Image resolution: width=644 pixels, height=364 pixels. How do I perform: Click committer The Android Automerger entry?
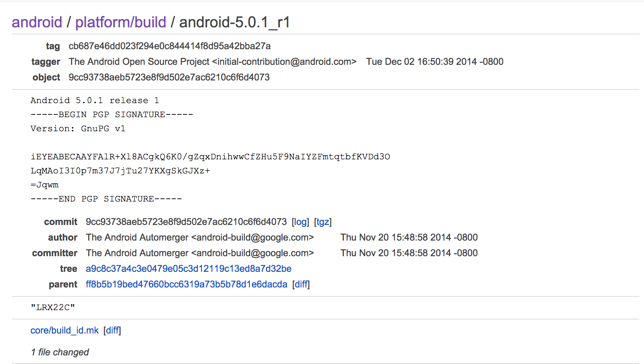tap(200, 253)
